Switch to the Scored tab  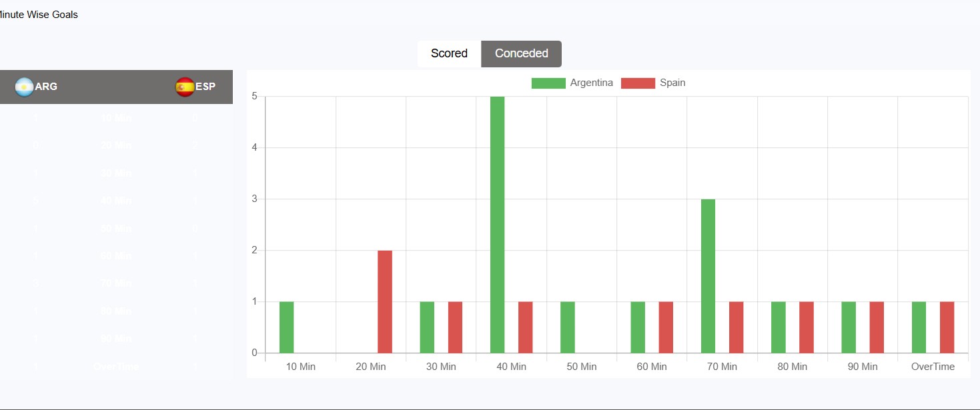click(x=449, y=53)
